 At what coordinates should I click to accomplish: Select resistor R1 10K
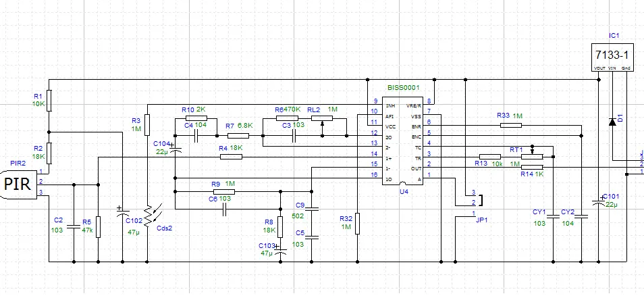[49, 101]
